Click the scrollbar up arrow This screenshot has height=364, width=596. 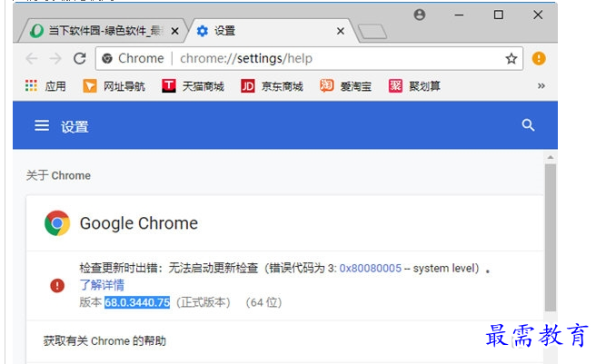pos(550,157)
